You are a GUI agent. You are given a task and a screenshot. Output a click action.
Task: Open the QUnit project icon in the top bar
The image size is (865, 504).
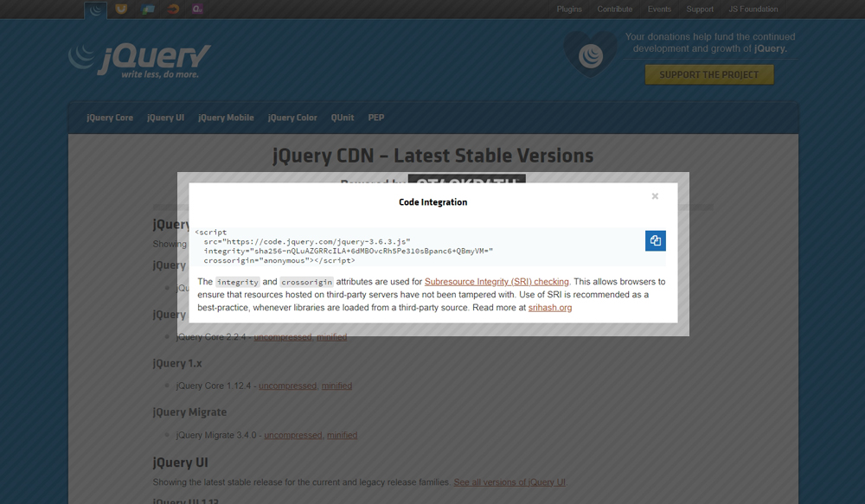[x=197, y=9]
